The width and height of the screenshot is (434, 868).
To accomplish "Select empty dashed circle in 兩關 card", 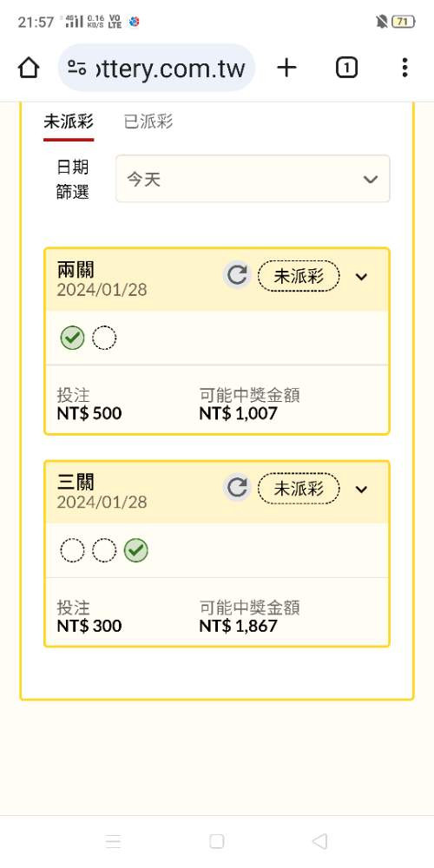I will [x=104, y=339].
